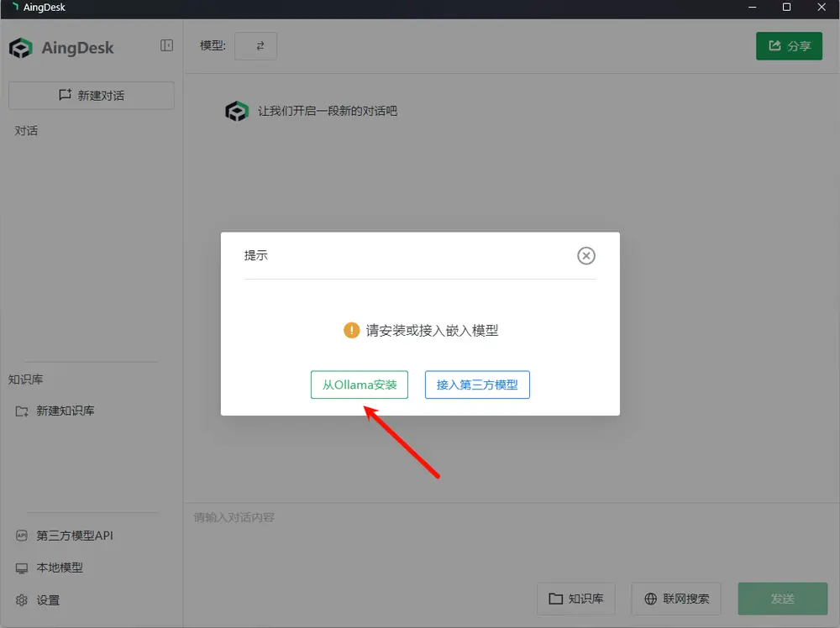840x628 pixels.
Task: Click the new chat bubble icon
Action: (x=65, y=96)
